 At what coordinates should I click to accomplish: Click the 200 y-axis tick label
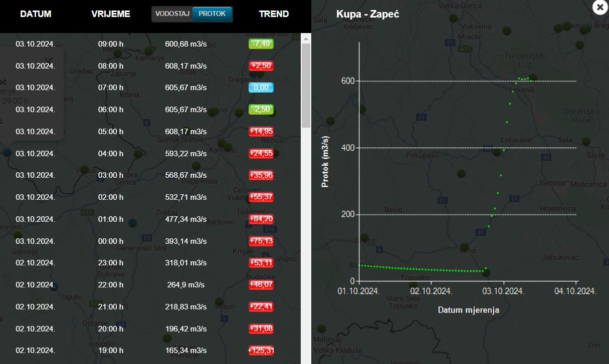(x=349, y=214)
